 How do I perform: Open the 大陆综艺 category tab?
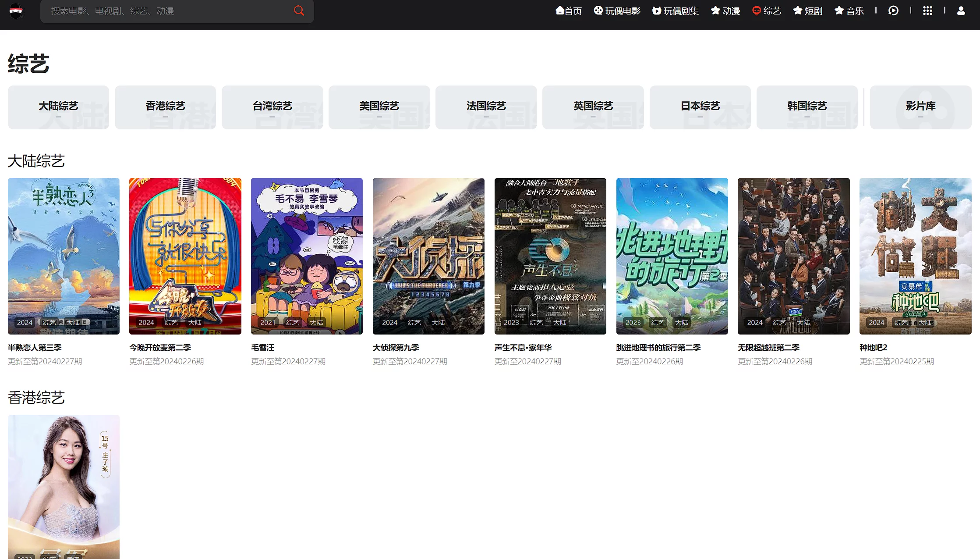point(58,107)
